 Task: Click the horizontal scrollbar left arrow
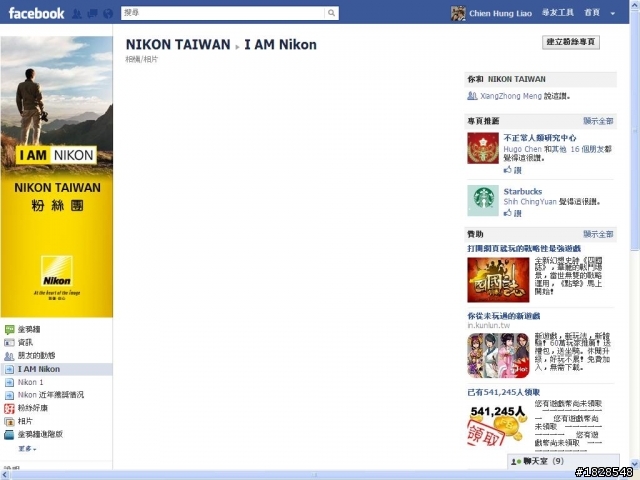click(4, 475)
